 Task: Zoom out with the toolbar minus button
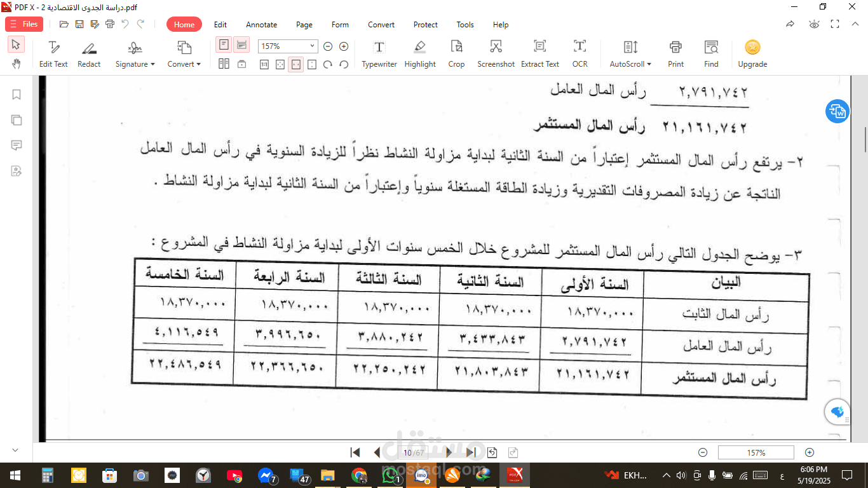328,46
